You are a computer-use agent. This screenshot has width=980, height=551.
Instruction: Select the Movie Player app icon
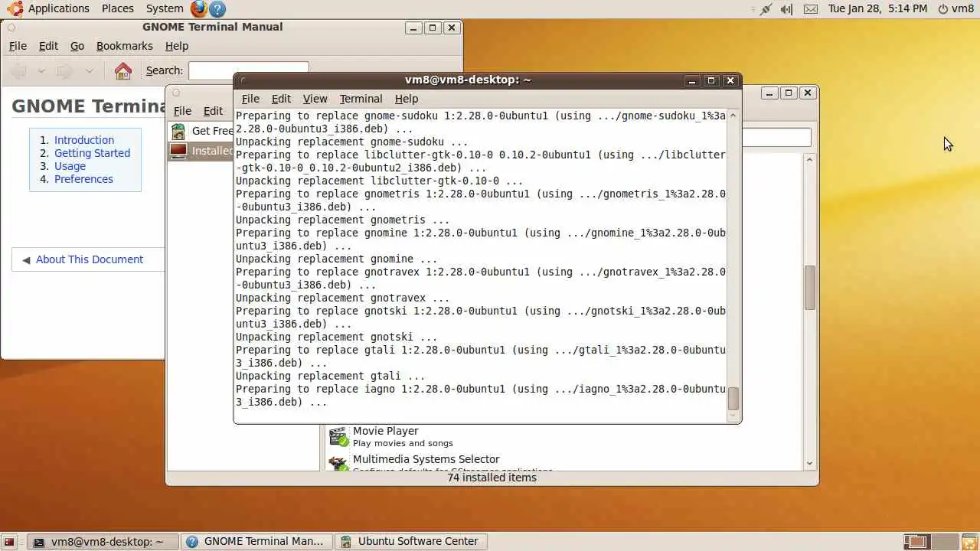[x=338, y=436]
